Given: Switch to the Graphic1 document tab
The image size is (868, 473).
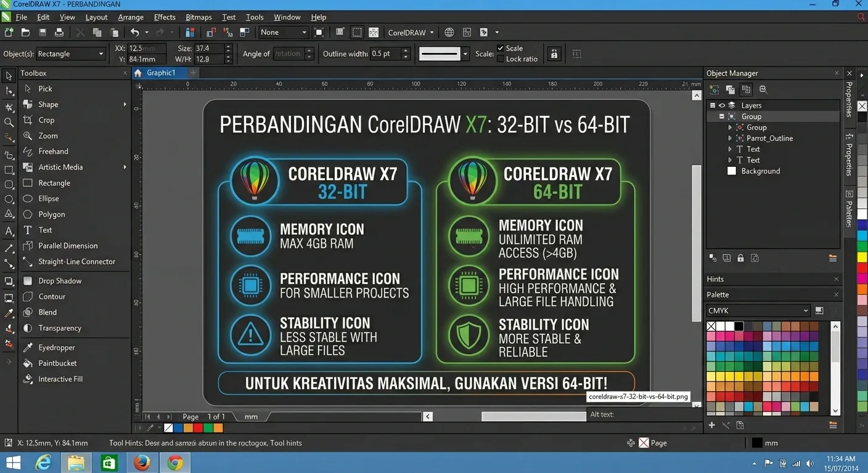Looking at the screenshot, I should coord(160,73).
